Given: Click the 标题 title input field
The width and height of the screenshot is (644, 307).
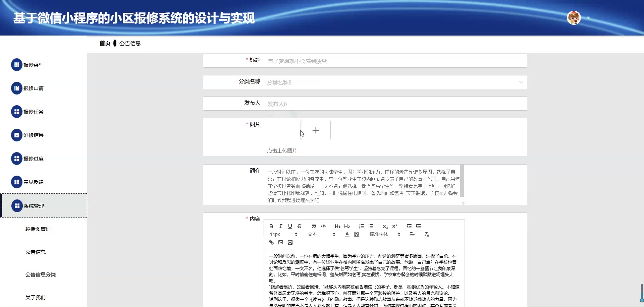Looking at the screenshot, I should tap(396, 61).
